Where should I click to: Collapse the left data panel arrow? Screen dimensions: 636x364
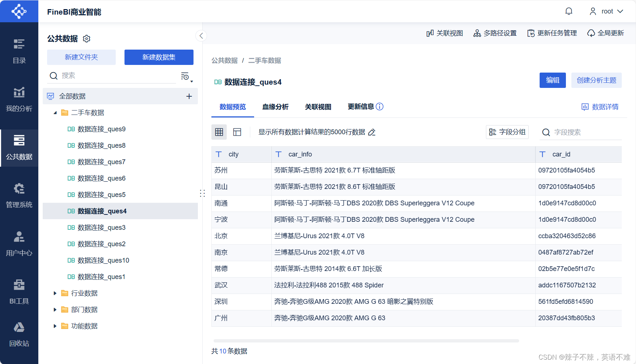click(x=201, y=36)
